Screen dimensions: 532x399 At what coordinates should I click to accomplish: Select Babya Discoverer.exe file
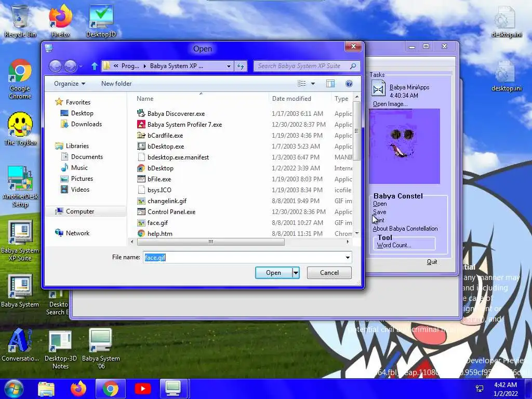pos(176,113)
